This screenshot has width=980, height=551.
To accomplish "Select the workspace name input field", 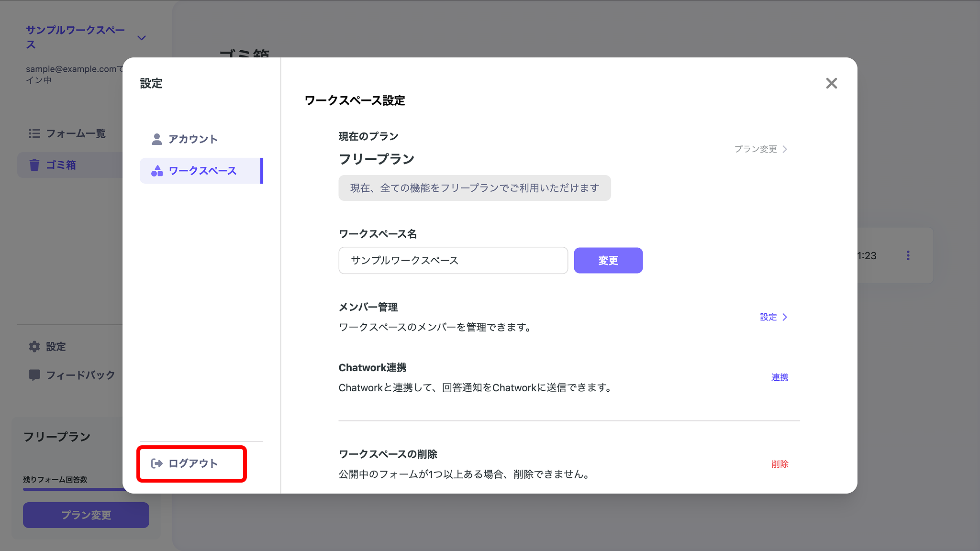I will click(x=452, y=260).
